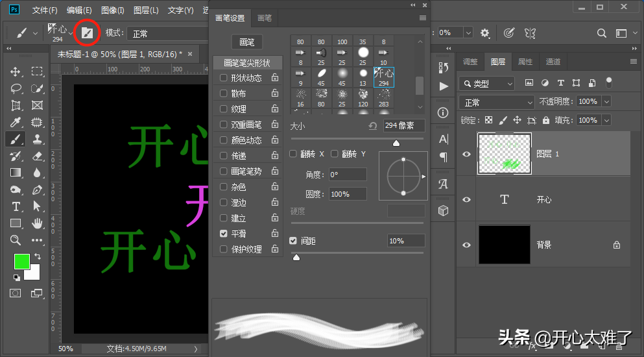Screen dimensions: 644x357
Task: Switch to the 画笔 tab
Action: pos(265,18)
